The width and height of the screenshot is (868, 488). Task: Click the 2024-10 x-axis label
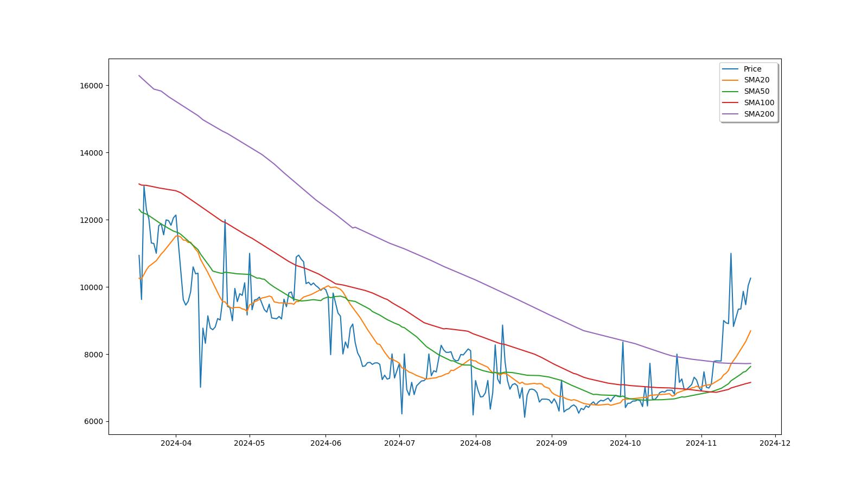(626, 443)
